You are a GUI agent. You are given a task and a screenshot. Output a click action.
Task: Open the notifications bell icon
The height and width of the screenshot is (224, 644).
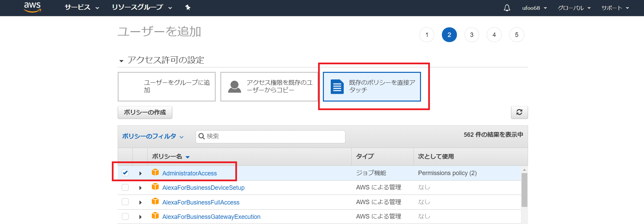point(507,8)
